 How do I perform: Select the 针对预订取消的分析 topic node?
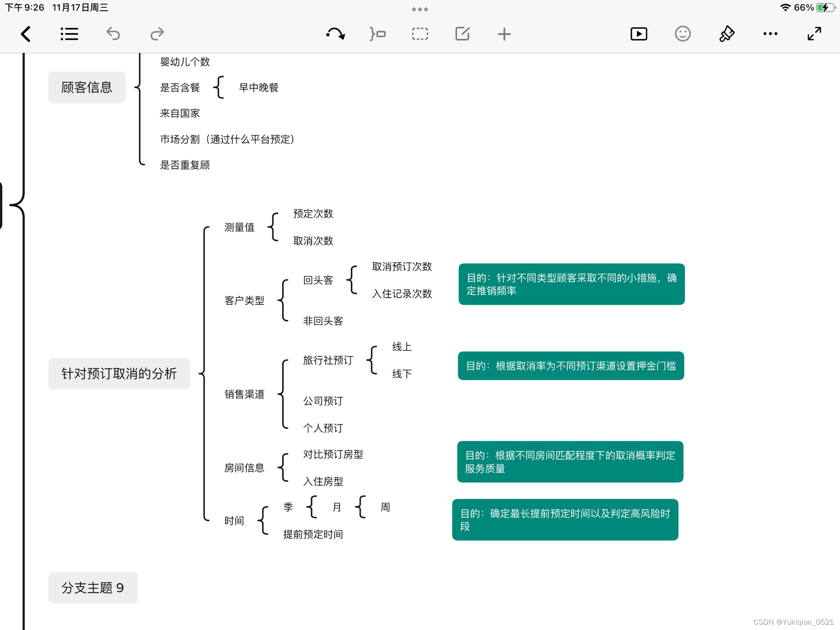119,374
